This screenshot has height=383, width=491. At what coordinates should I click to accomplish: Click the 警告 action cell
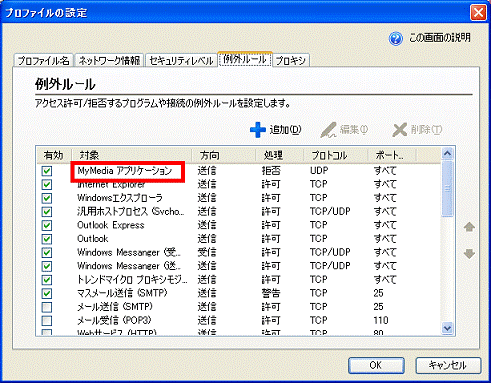pyautogui.click(x=271, y=293)
